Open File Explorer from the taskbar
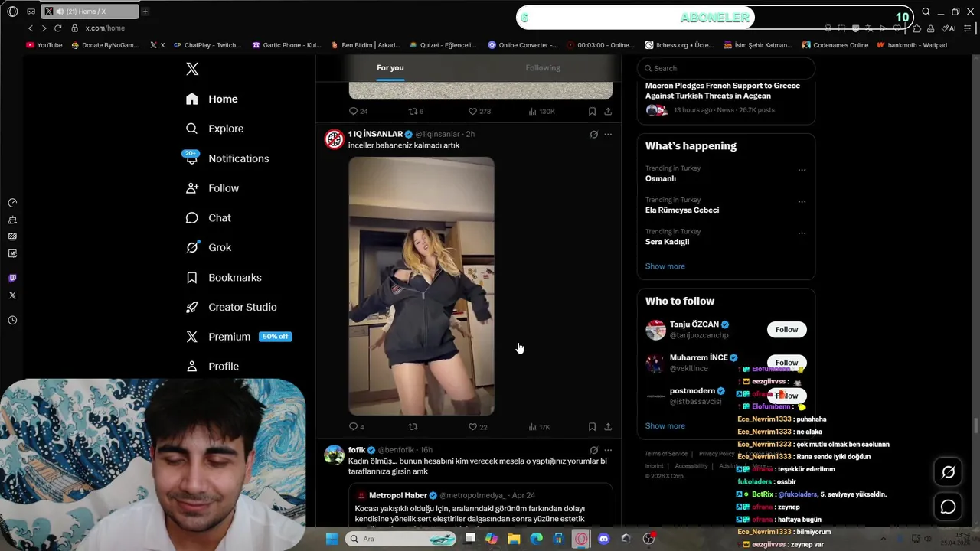The height and width of the screenshot is (551, 980). [514, 539]
